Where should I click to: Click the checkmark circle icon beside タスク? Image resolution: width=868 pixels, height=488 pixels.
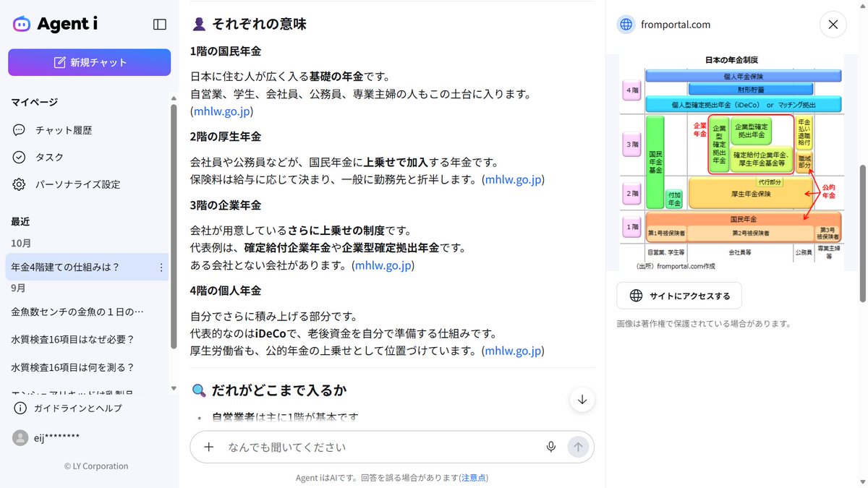[x=20, y=157]
